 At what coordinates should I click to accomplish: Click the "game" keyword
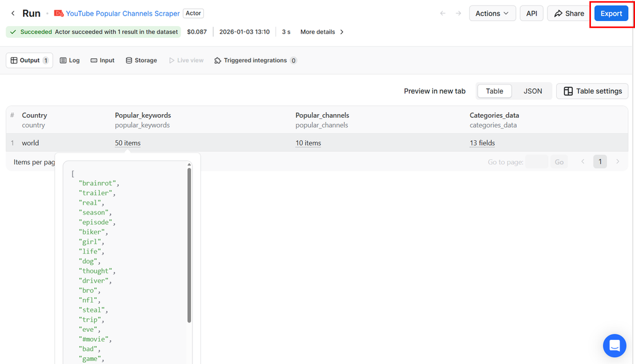89,359
